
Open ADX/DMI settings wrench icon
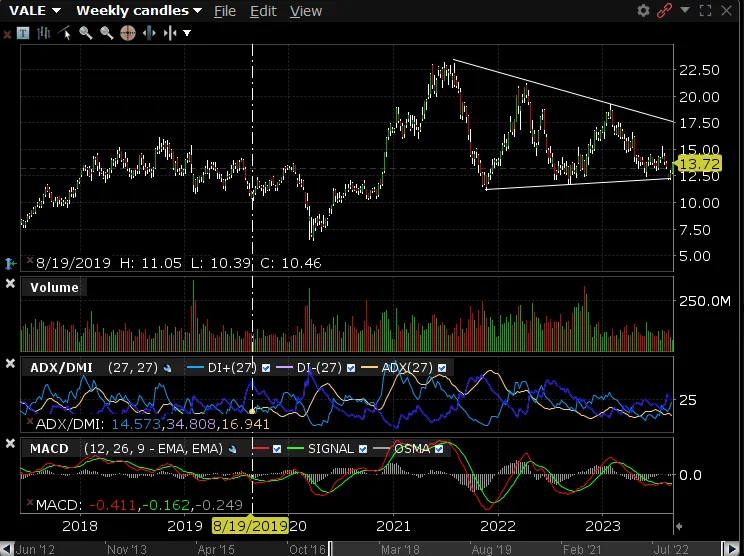pyautogui.click(x=167, y=368)
